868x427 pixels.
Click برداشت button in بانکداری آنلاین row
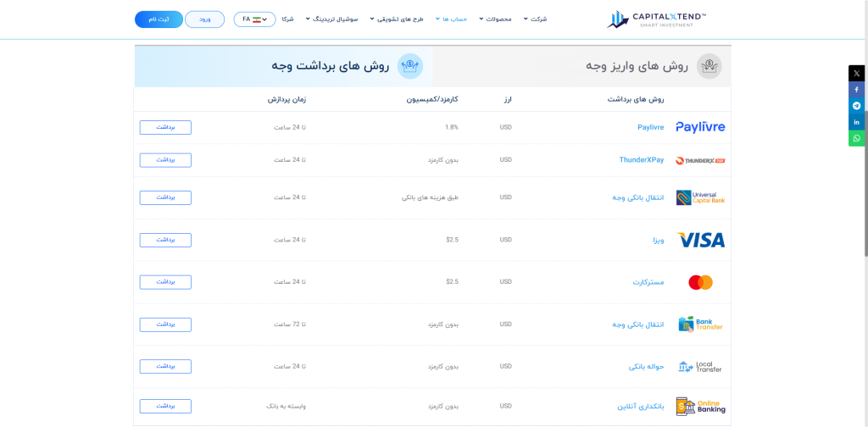165,406
